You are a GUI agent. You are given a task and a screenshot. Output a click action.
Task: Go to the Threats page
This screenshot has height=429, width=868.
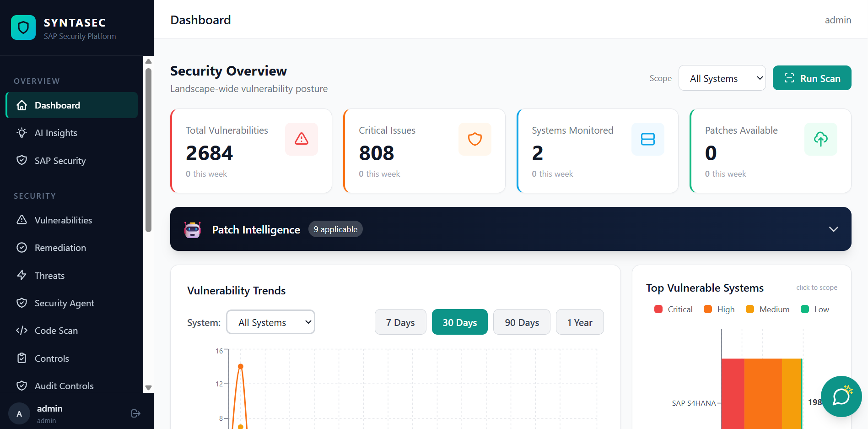click(72, 275)
